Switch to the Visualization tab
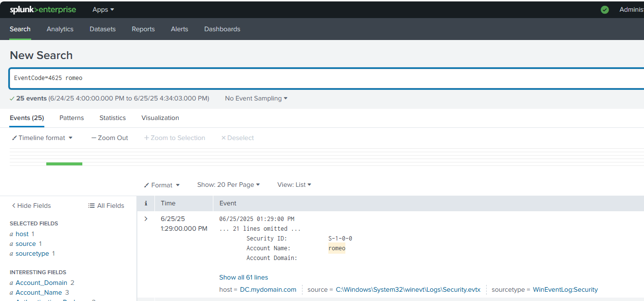 pos(160,118)
